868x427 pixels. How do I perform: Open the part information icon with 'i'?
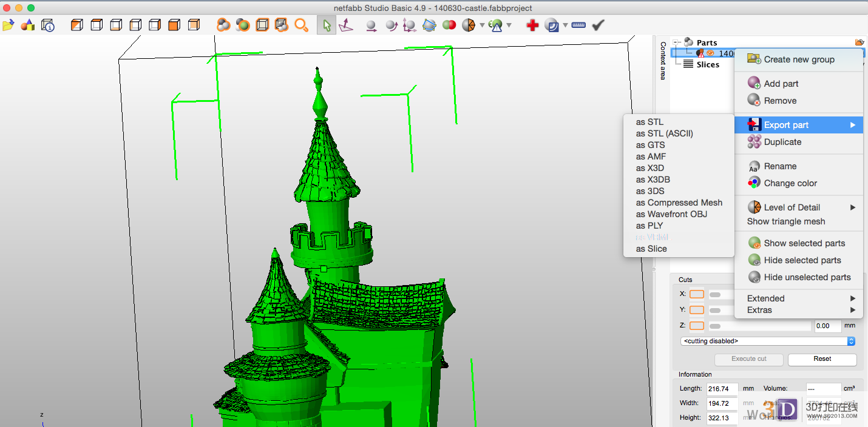pos(48,25)
